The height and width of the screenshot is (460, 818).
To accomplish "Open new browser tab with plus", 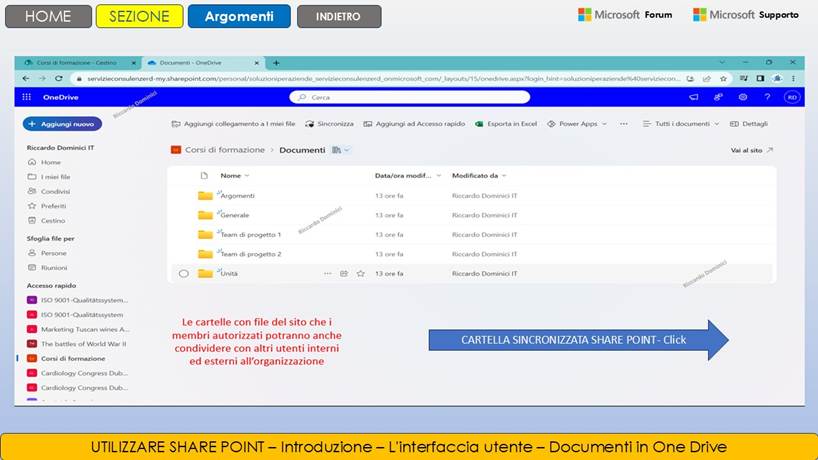I will coord(276,63).
